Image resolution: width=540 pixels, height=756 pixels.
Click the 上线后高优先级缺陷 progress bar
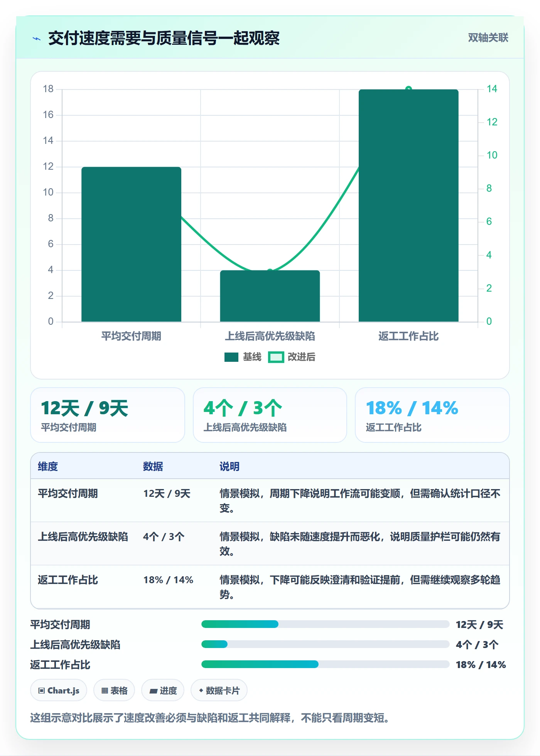point(325,644)
